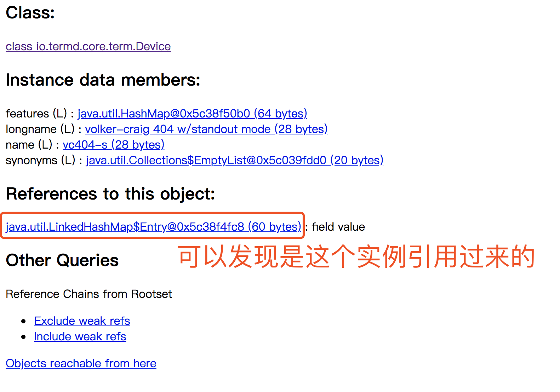Open the LinkedHashMap$Entry reference link
The height and width of the screenshot is (392, 560).
pyautogui.click(x=153, y=227)
